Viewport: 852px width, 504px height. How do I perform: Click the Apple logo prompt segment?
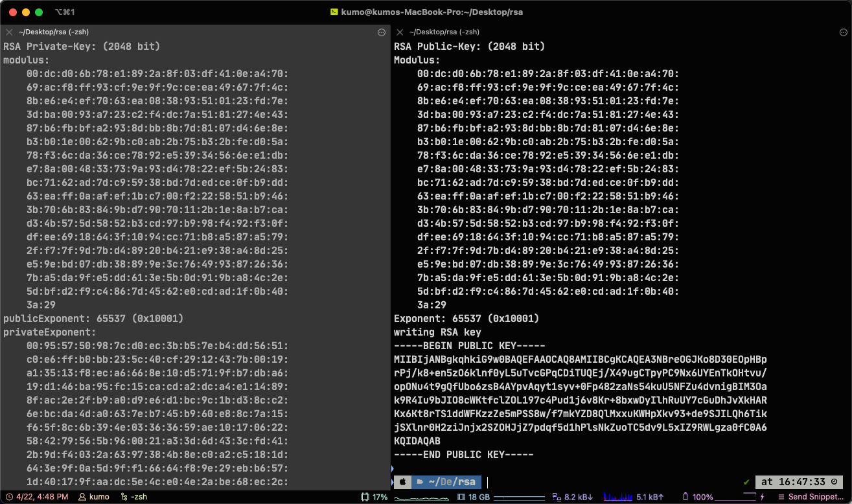point(402,482)
